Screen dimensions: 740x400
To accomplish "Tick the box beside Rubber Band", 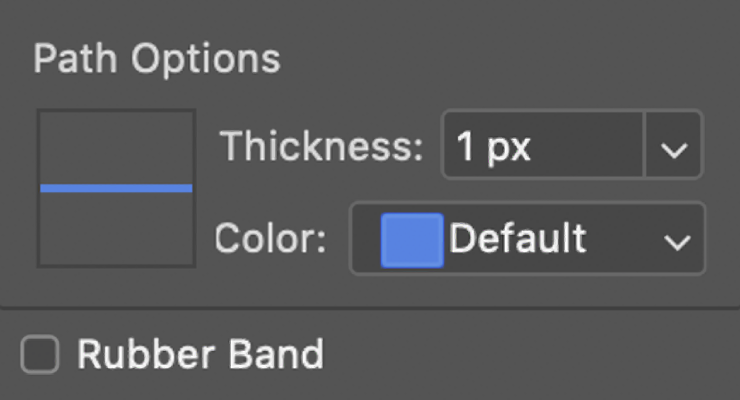I will pos(40,355).
